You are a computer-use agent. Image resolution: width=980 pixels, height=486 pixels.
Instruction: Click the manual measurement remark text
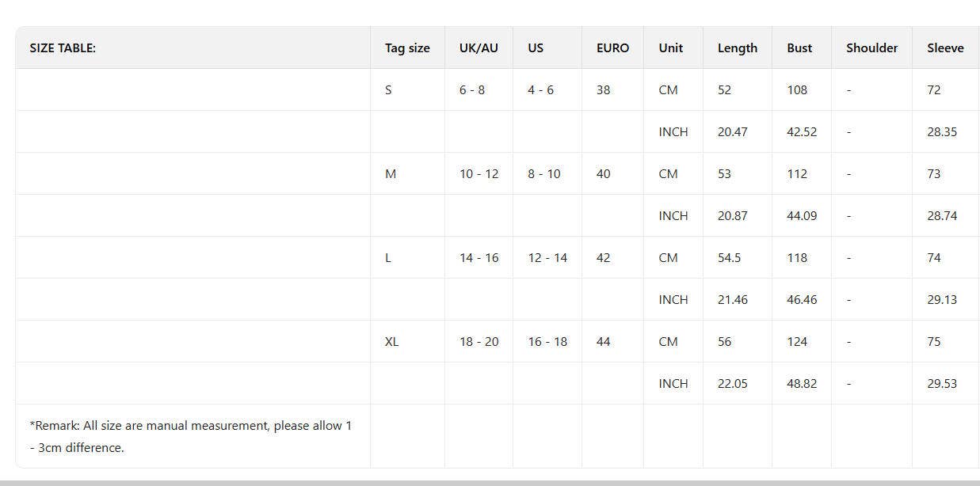(x=190, y=436)
